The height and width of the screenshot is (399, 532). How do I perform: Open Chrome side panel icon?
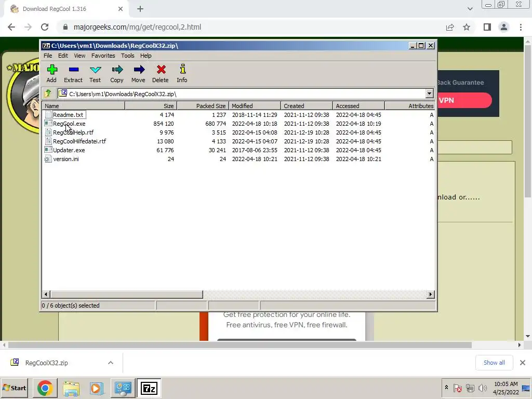click(x=487, y=27)
